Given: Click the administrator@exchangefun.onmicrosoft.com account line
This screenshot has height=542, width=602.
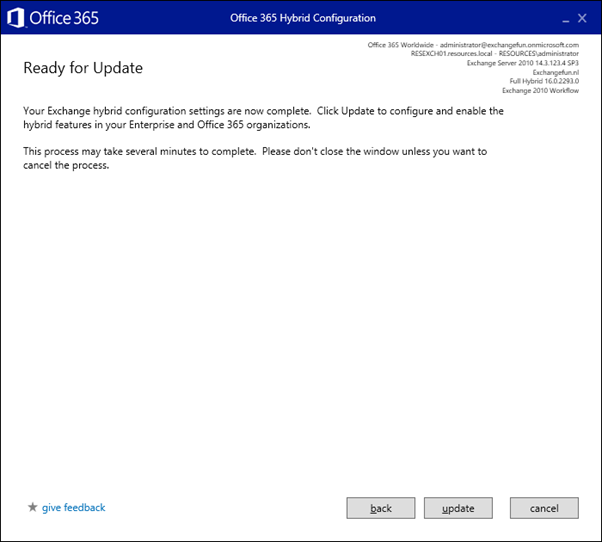Looking at the screenshot, I should 473,45.
